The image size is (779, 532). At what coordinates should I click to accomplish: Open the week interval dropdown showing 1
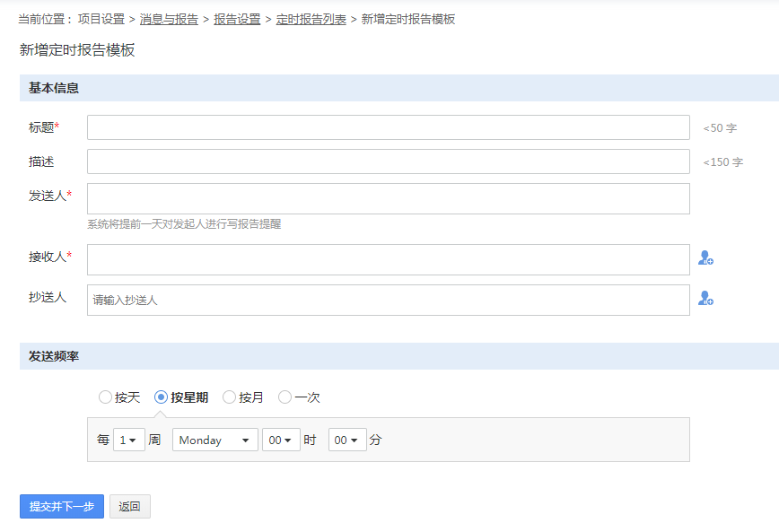128,440
